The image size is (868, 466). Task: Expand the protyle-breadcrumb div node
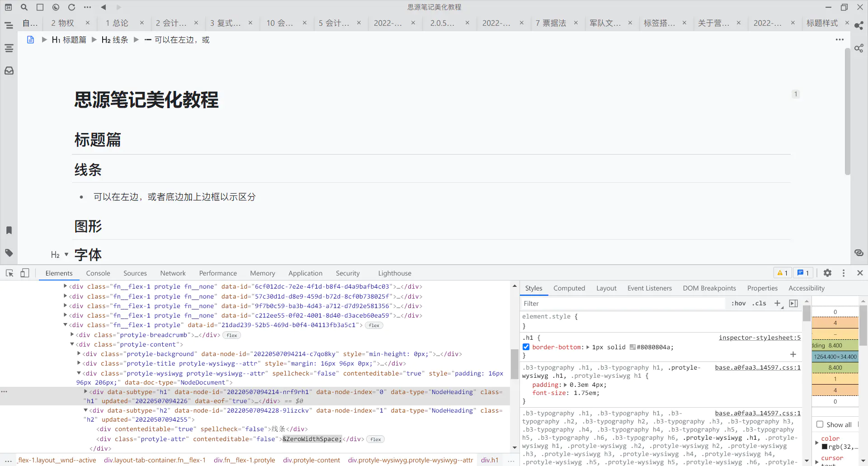coord(72,335)
